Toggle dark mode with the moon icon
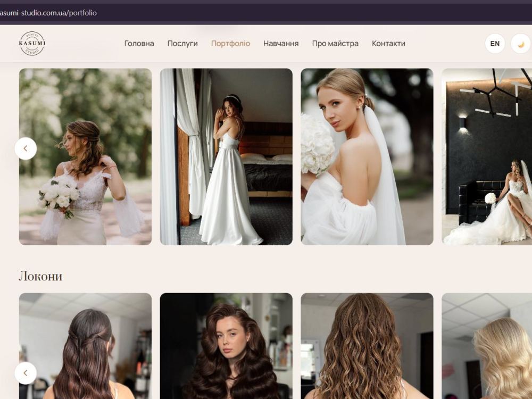 click(x=521, y=44)
